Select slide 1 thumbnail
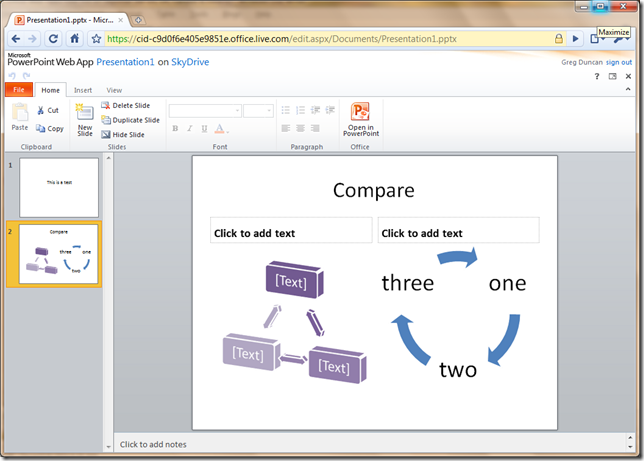Viewport: 644px width, 461px height. click(x=59, y=187)
